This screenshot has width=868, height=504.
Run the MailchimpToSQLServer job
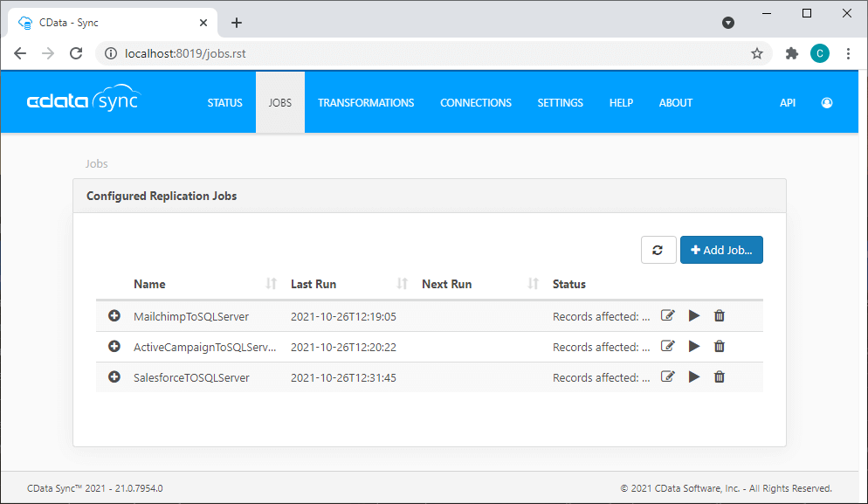pos(694,315)
